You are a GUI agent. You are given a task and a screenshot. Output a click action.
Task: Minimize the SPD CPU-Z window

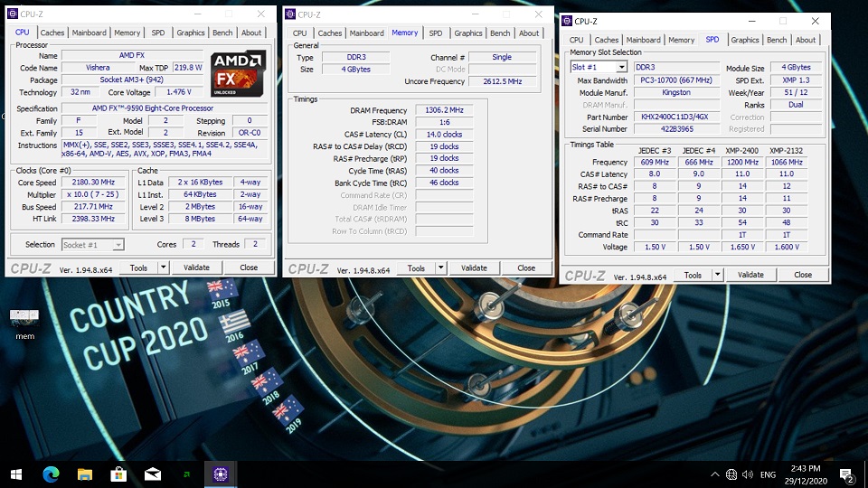point(751,21)
